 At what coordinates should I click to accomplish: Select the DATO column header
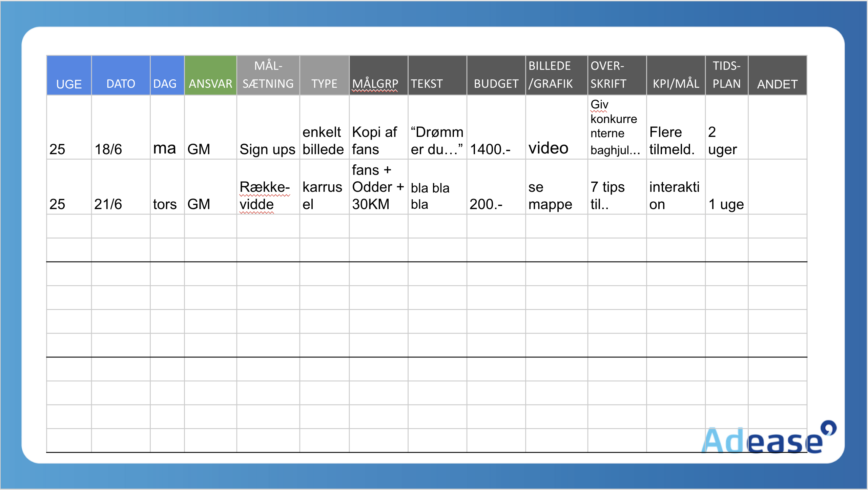121,76
